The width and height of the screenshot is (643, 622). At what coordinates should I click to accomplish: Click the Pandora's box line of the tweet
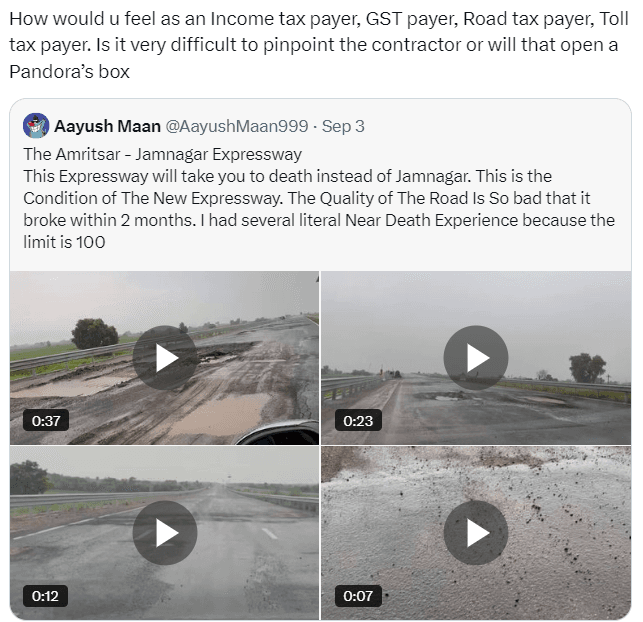coord(69,72)
